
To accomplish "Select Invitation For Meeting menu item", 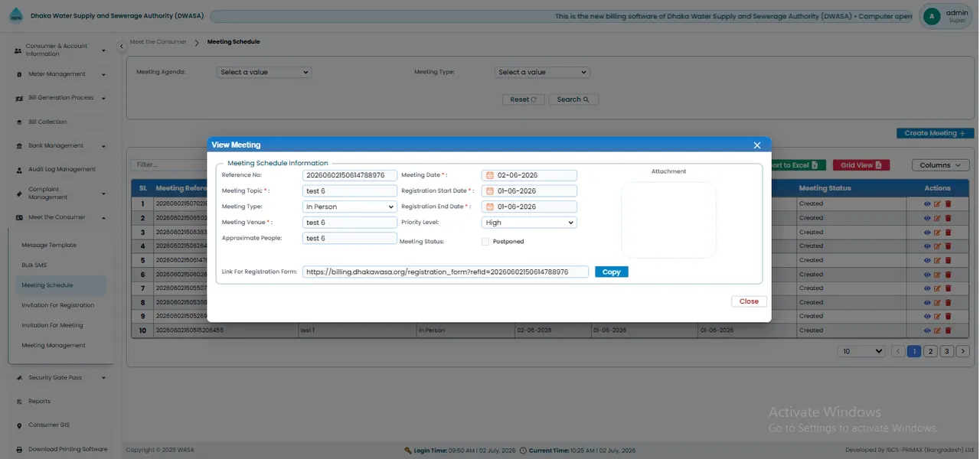I will (53, 325).
